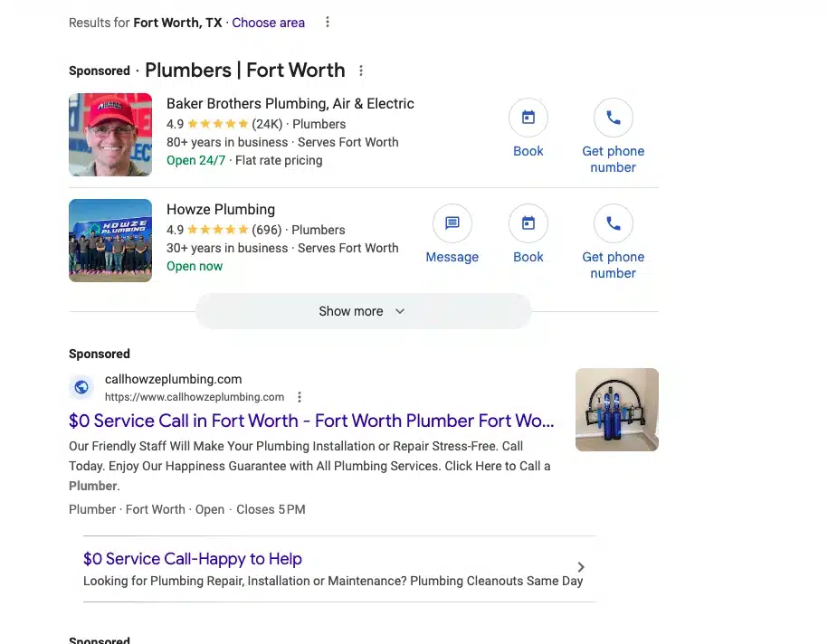828x644 pixels.
Task: Click the phone icon for Howze Plumbing
Action: [x=613, y=223]
